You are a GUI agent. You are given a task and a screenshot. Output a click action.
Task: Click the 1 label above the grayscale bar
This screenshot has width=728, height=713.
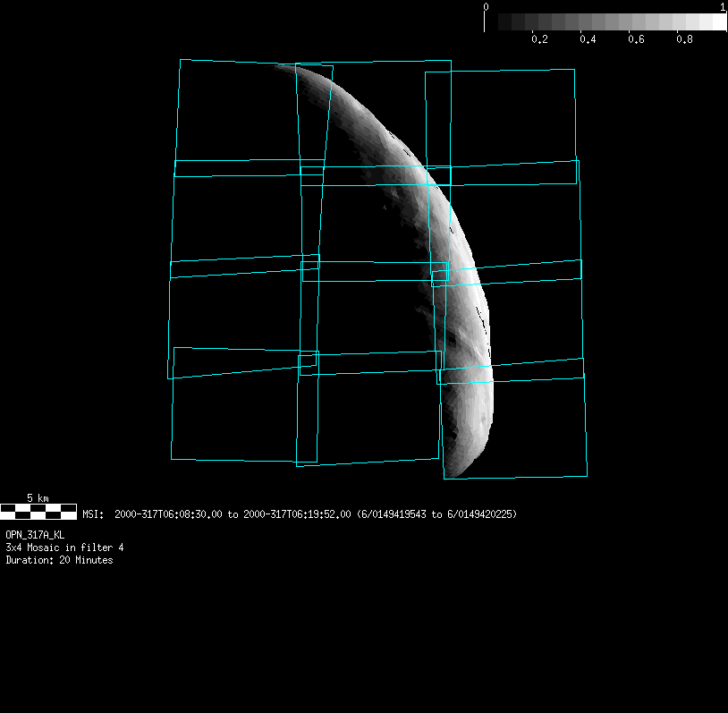click(722, 6)
